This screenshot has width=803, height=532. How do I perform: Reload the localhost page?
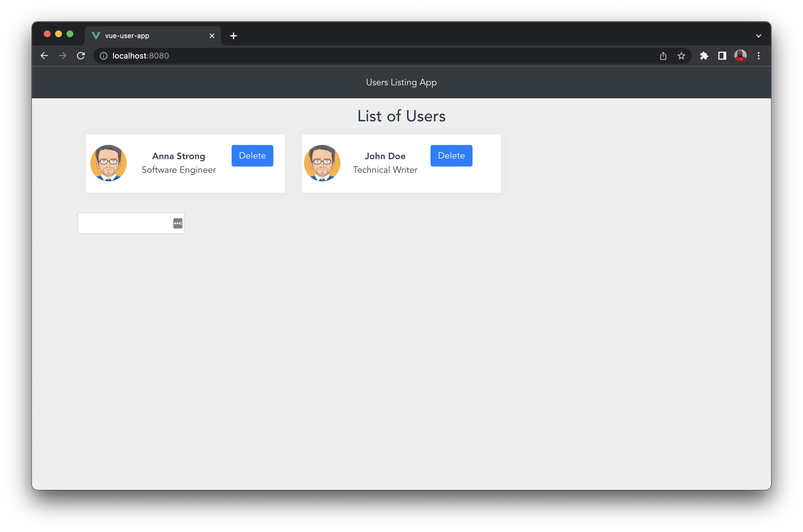coord(81,56)
